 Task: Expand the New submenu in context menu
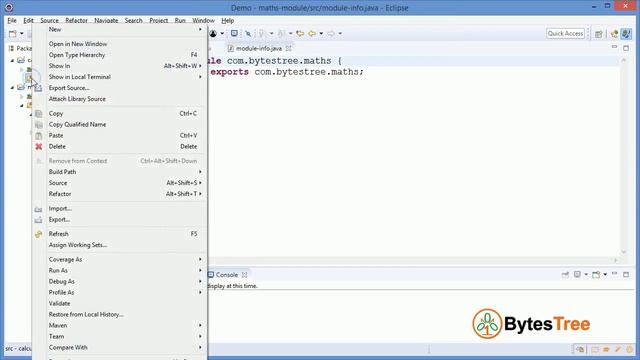click(120, 29)
